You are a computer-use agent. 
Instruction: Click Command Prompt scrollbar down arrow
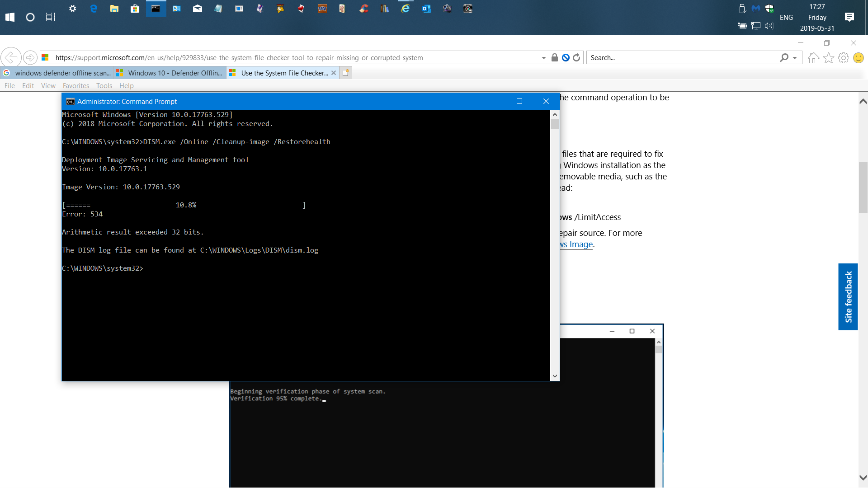pyautogui.click(x=555, y=376)
